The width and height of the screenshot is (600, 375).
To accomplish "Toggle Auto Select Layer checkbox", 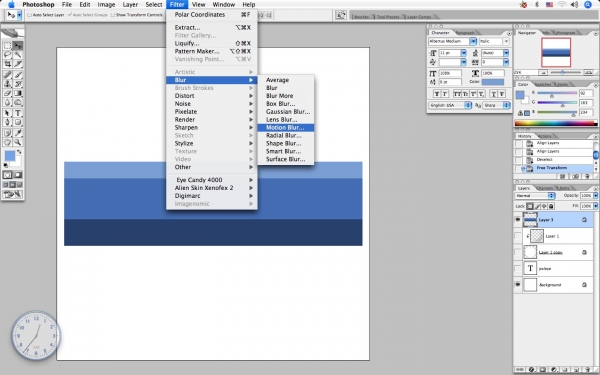I will coord(29,15).
